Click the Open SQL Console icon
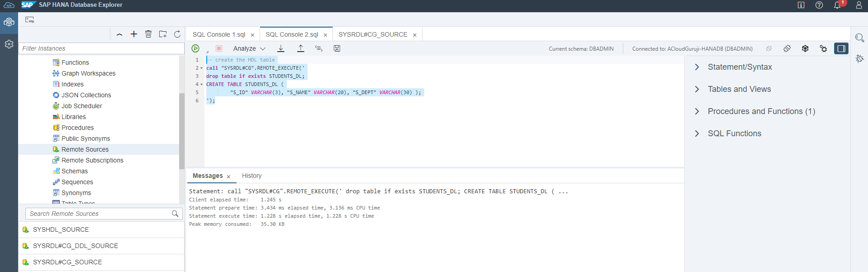 point(30,20)
